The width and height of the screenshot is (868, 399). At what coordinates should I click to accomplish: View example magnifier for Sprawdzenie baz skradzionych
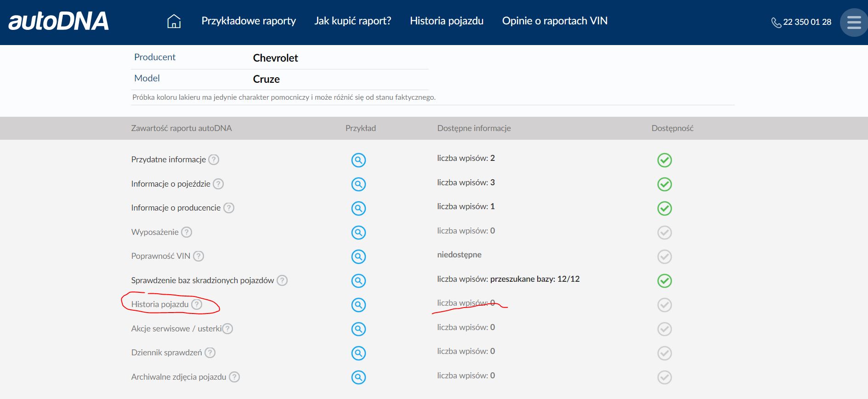click(358, 281)
